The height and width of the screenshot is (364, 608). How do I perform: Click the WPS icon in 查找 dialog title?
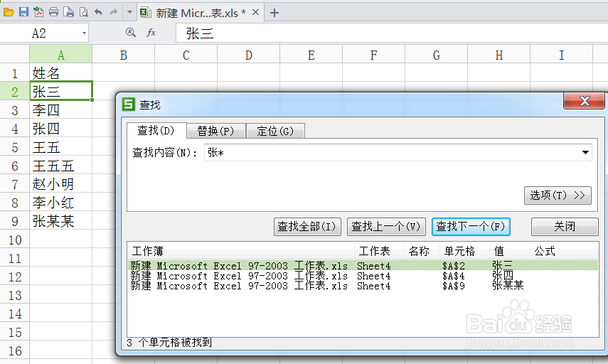click(128, 105)
